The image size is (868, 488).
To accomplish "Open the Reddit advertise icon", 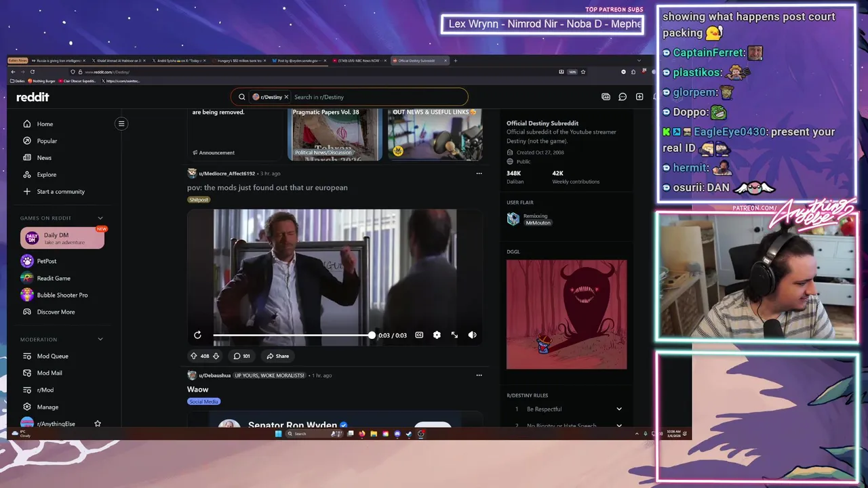I will click(606, 97).
